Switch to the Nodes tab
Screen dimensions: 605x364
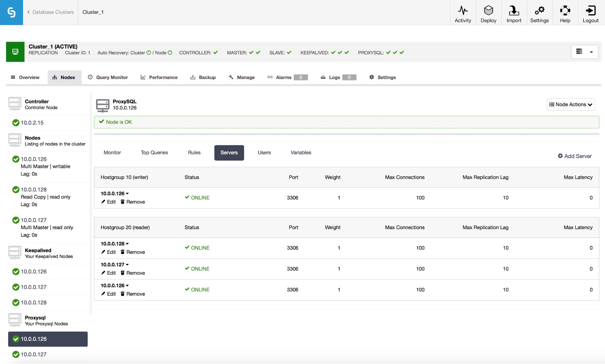[x=64, y=77]
